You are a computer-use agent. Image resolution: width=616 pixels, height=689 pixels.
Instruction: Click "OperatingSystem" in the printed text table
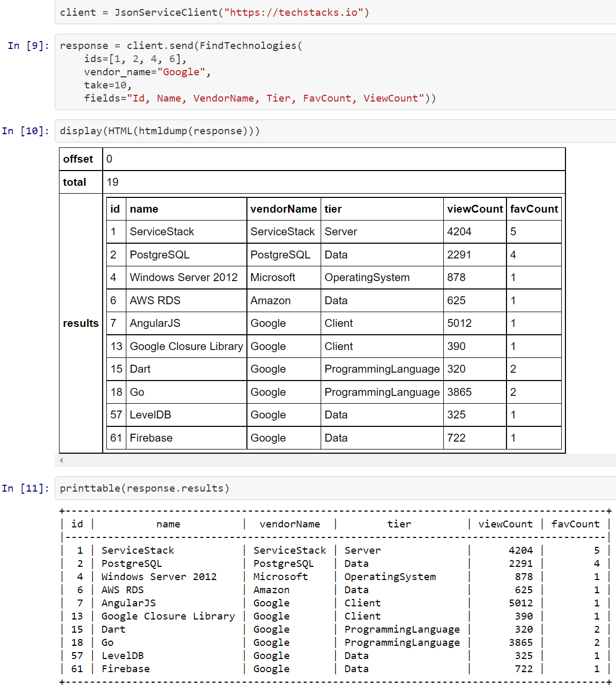tap(390, 577)
